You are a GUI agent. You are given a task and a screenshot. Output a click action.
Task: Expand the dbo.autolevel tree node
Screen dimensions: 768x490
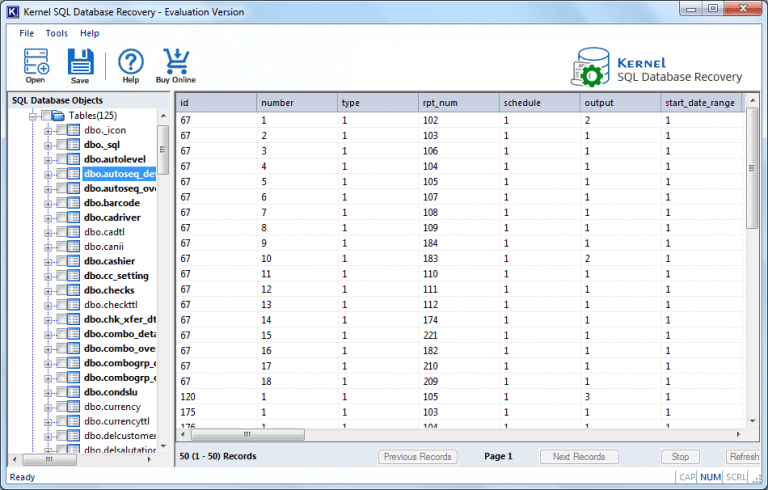[48, 160]
